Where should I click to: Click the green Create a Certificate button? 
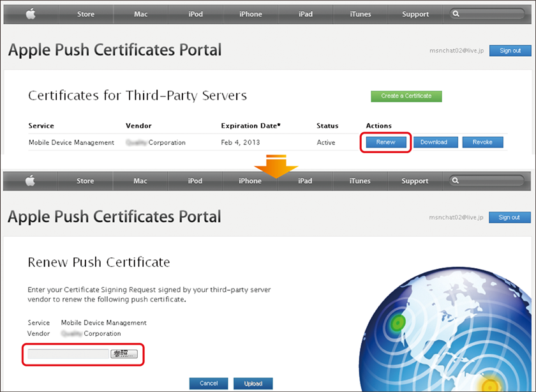406,96
